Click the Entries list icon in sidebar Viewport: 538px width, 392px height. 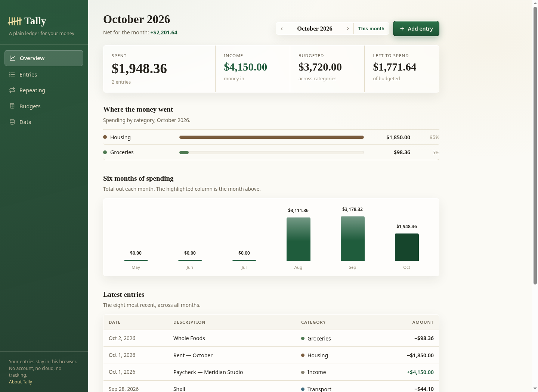click(x=12, y=75)
